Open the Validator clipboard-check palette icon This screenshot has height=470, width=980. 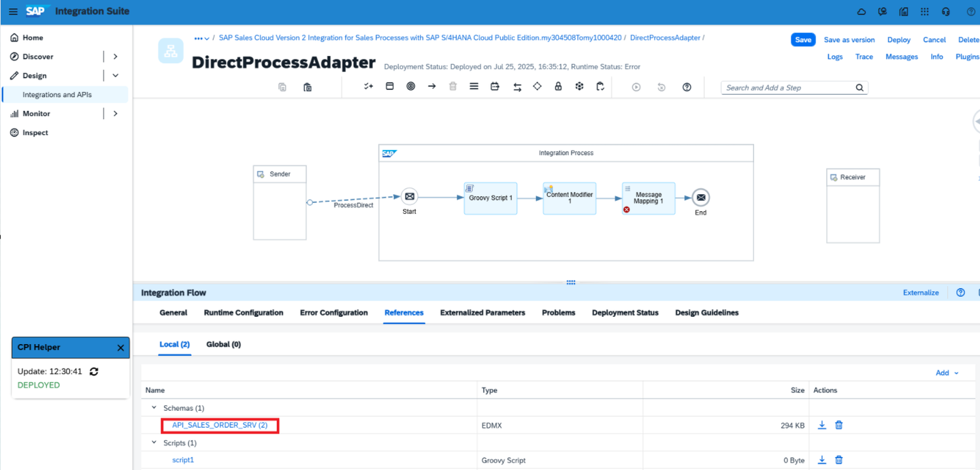coord(600,87)
